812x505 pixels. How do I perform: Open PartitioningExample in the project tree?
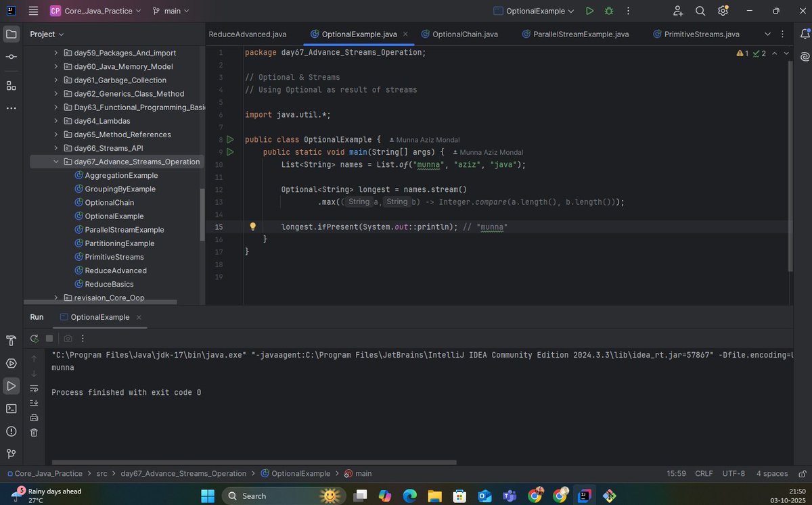[120, 243]
